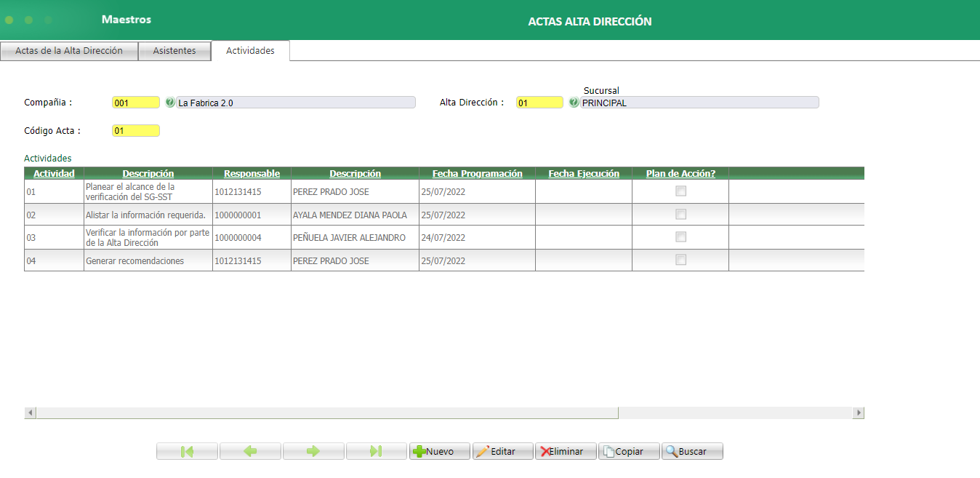Open help icon beside Alta Dirección field
980x478 pixels.
(x=574, y=103)
